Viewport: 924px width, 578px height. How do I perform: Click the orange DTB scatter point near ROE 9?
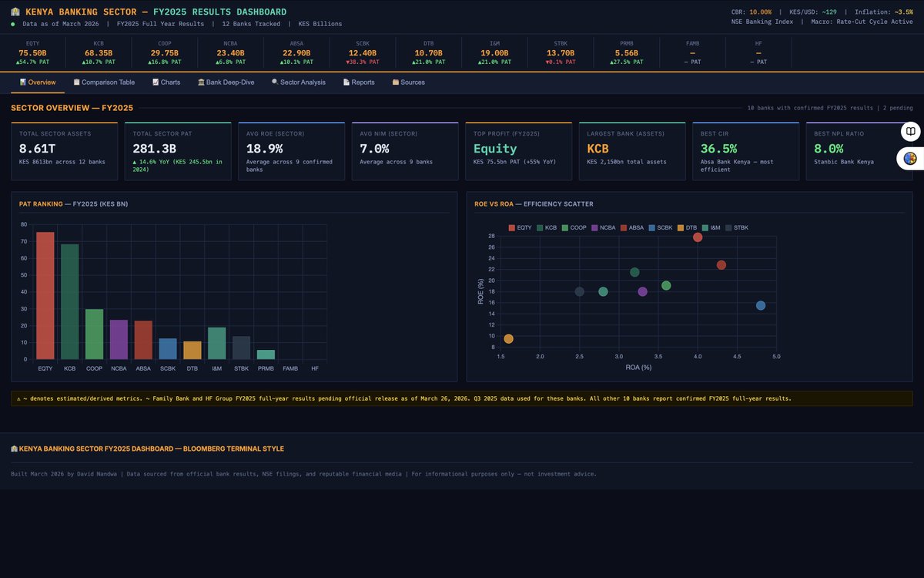(x=508, y=339)
